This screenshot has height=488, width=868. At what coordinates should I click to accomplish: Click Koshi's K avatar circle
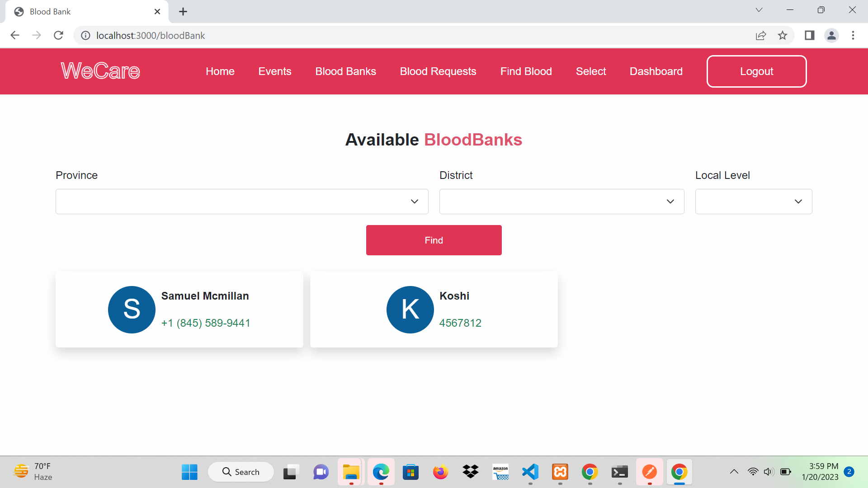click(x=410, y=310)
